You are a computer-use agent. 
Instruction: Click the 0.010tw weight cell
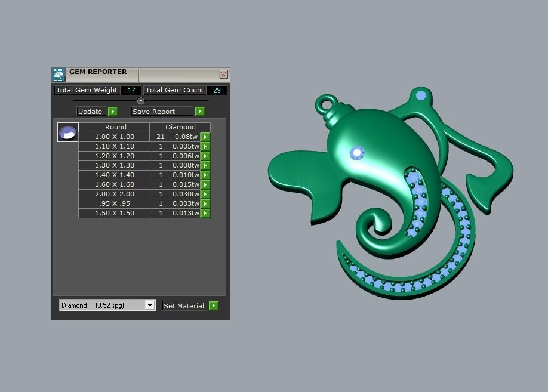click(186, 175)
